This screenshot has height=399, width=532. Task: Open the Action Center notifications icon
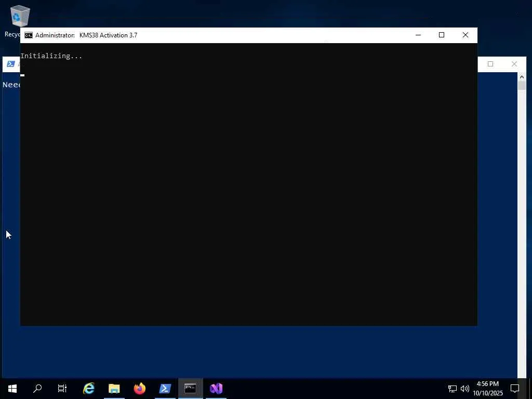(515, 389)
